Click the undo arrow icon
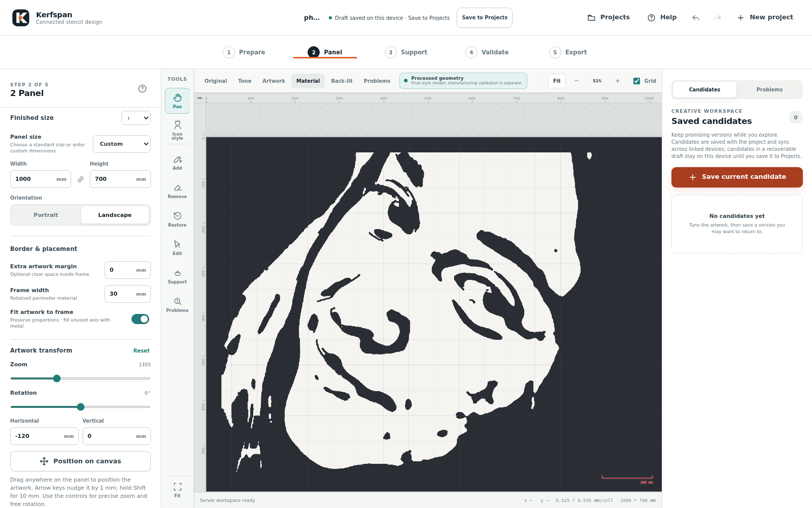This screenshot has height=508, width=812. 696,18
